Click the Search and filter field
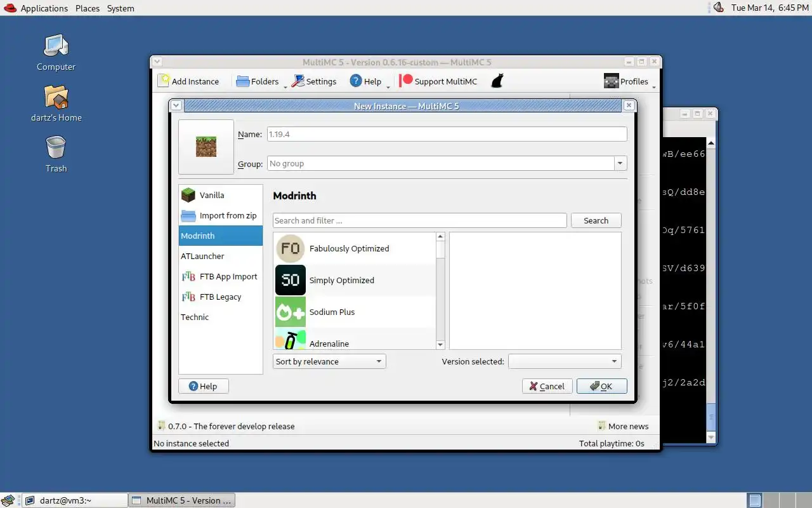Screen dimensions: 812x508 click(419, 220)
